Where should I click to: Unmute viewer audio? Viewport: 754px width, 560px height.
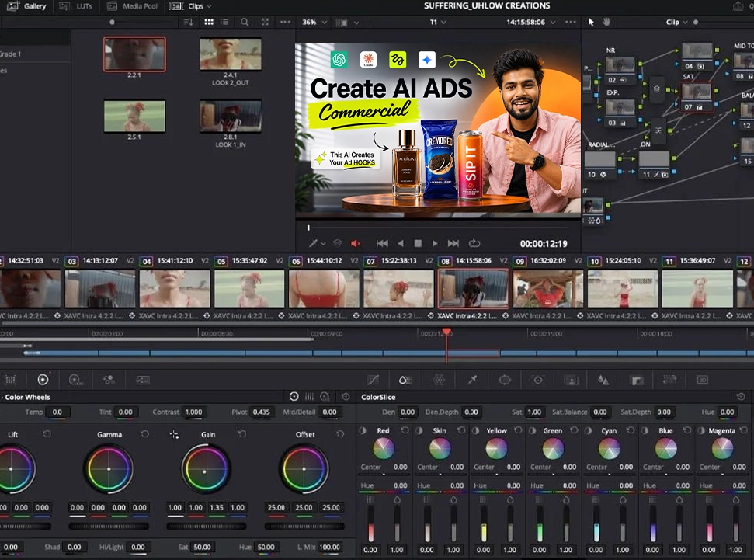point(356,243)
